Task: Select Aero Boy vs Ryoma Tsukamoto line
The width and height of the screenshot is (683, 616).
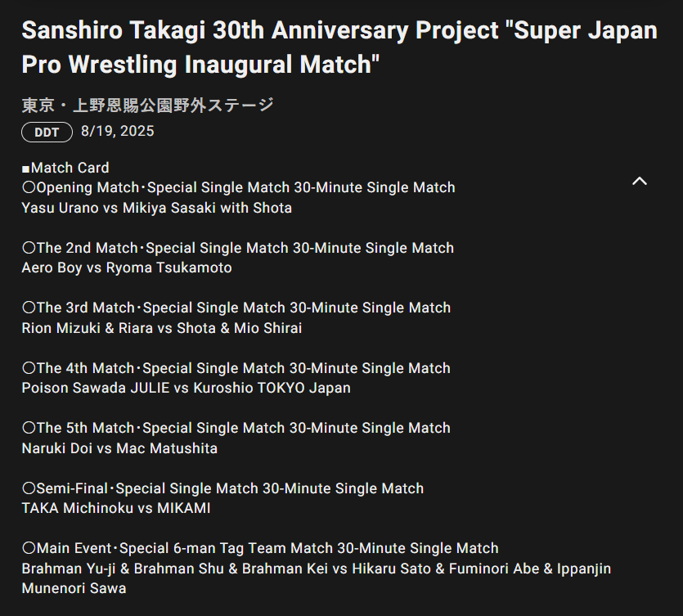Action: pos(127,268)
